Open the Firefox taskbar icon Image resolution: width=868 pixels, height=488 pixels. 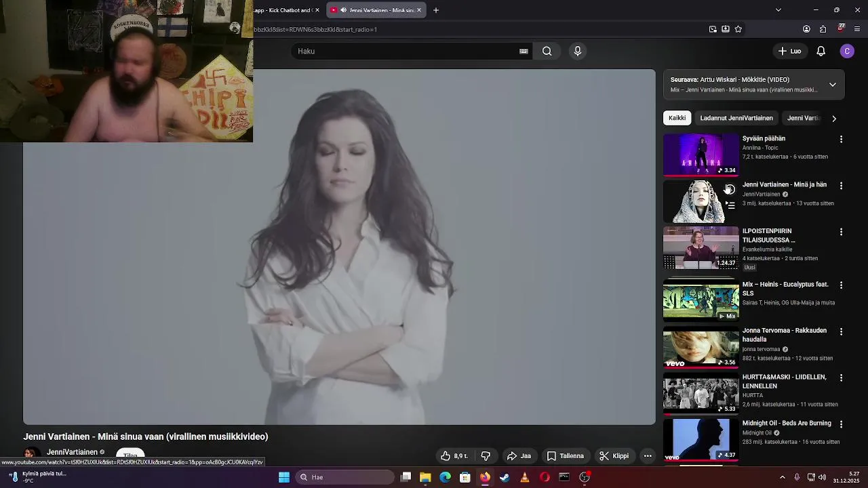point(485,477)
